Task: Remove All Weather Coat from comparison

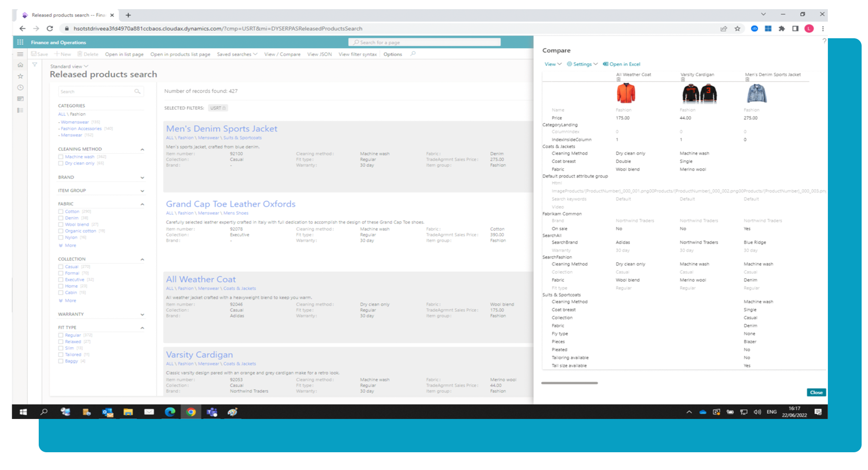Action: click(x=618, y=80)
